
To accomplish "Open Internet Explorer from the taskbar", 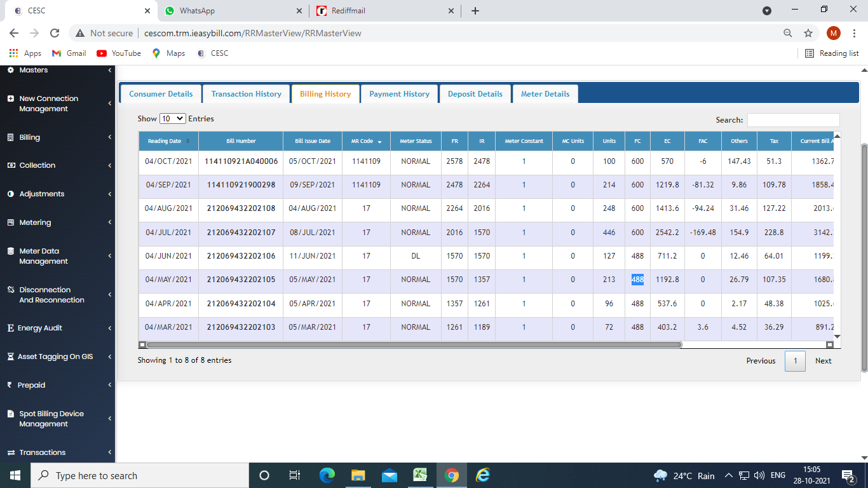I will 483,475.
